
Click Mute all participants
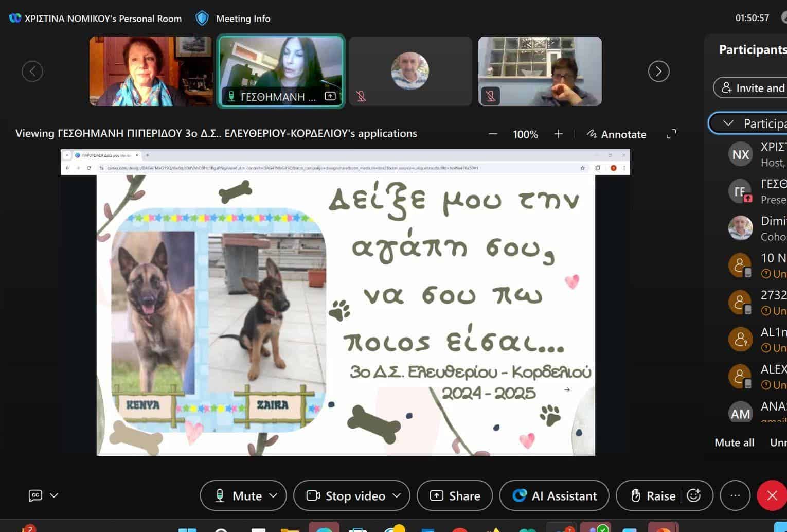pyautogui.click(x=734, y=442)
